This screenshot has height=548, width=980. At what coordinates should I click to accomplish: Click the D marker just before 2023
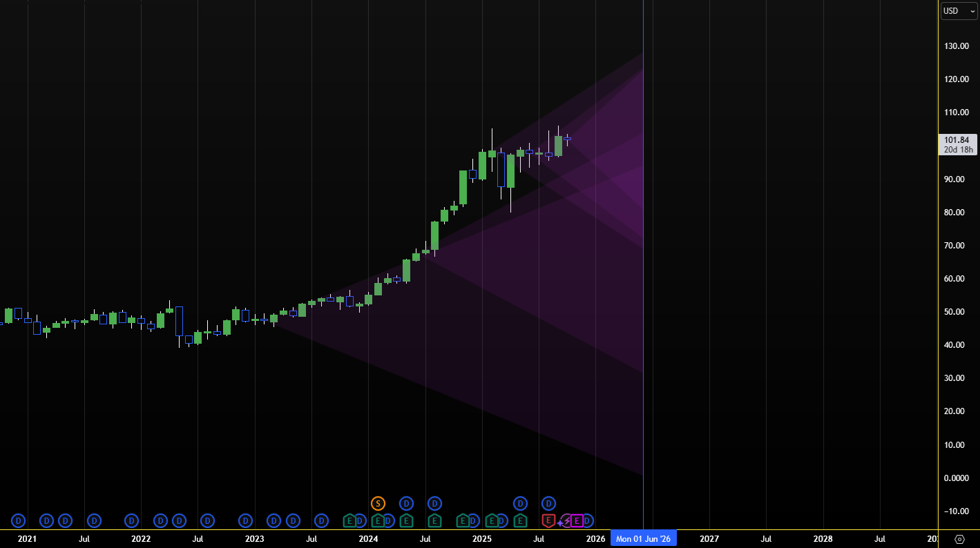point(245,520)
